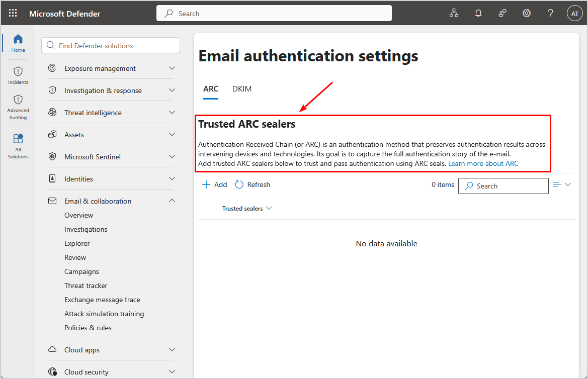Click the Microsoft Defender title
Screen dimensions: 588x379
click(65, 14)
